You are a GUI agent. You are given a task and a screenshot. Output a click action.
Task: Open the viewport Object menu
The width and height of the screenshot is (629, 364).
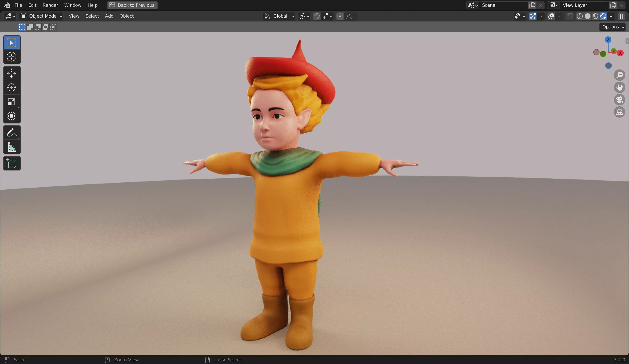[x=127, y=16]
